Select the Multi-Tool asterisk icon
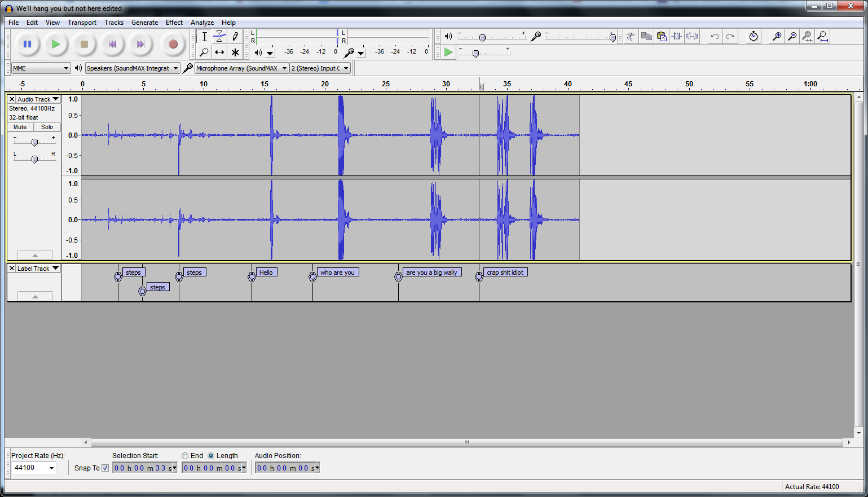This screenshot has height=497, width=868. click(235, 52)
